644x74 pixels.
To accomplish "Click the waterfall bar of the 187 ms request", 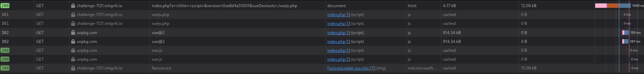I will coord(625,41).
